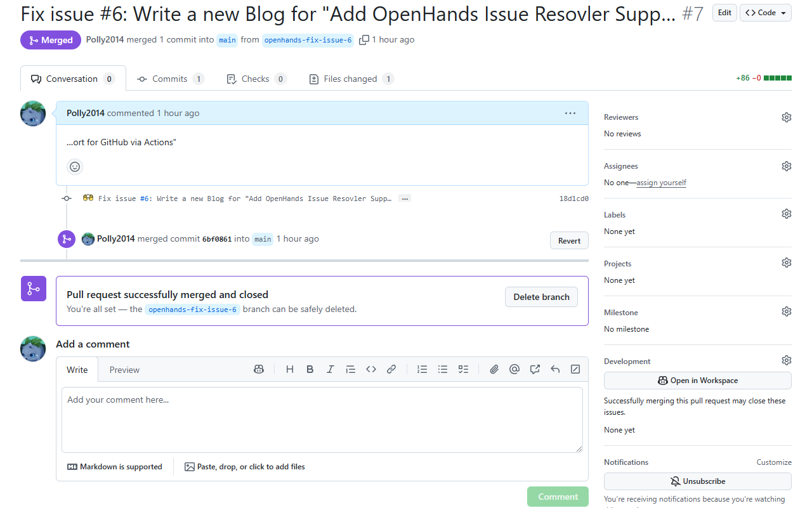Insert a task list icon
The image size is (812, 508).
463,369
